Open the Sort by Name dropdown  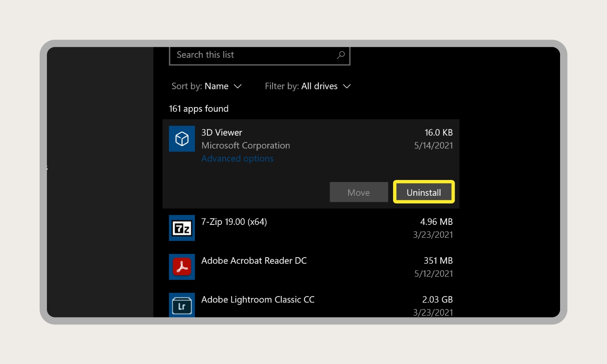point(207,86)
